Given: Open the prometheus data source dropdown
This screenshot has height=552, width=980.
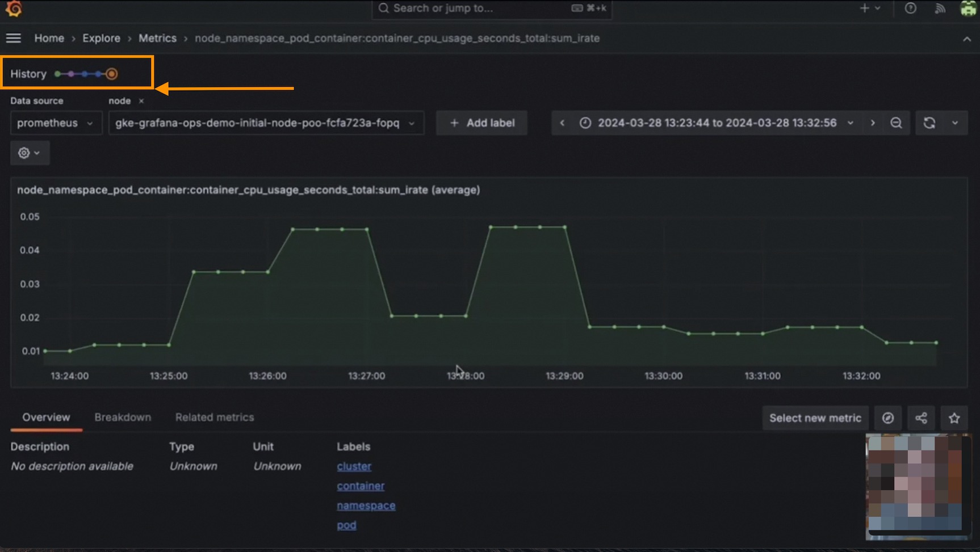Looking at the screenshot, I should pos(56,123).
